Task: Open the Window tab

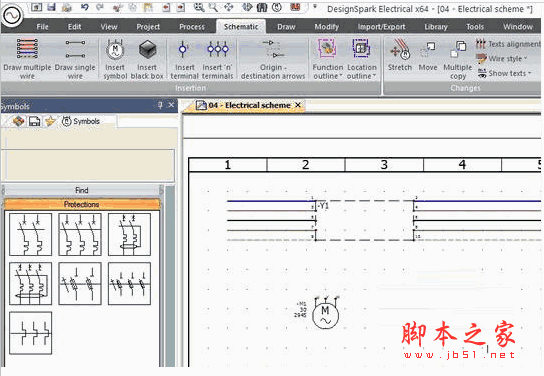Action: click(x=518, y=27)
